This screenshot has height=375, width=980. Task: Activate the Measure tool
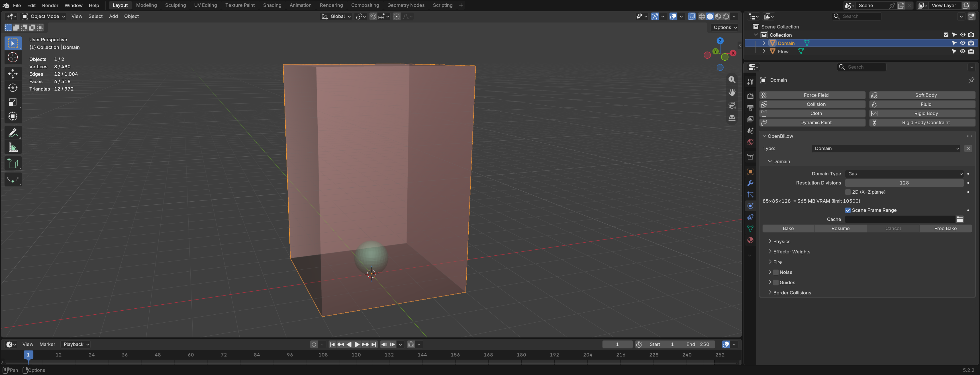coord(13,147)
